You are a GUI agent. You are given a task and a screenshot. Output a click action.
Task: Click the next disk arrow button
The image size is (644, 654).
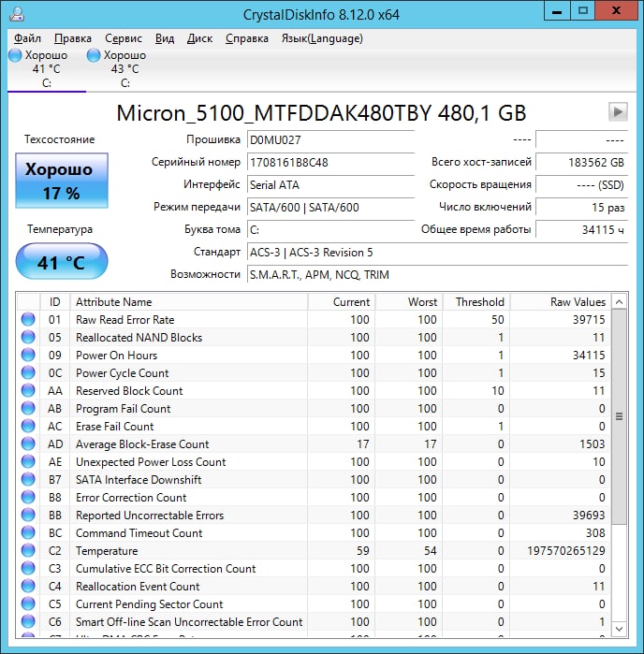618,111
